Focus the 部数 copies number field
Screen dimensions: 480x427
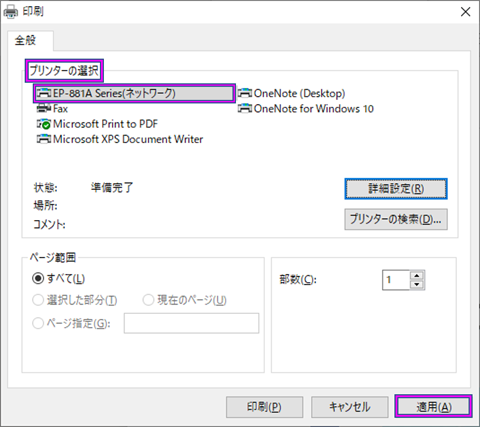point(396,280)
